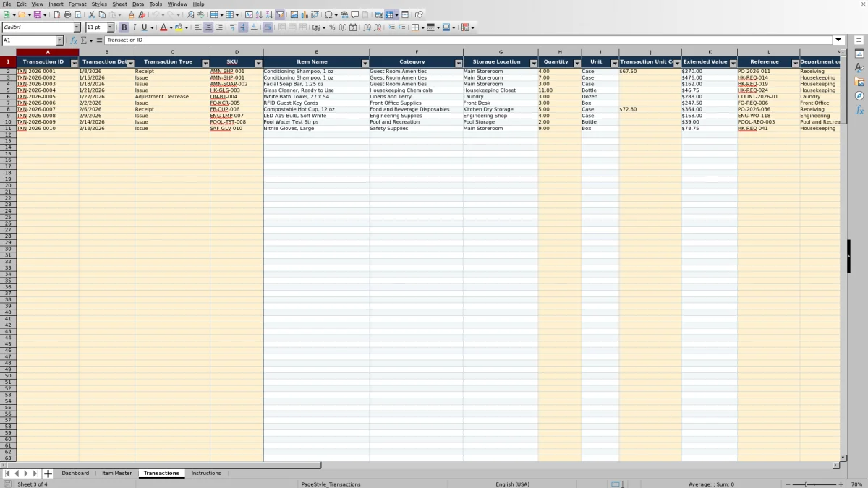Open sidebar Styles deck icon

pos(859,68)
